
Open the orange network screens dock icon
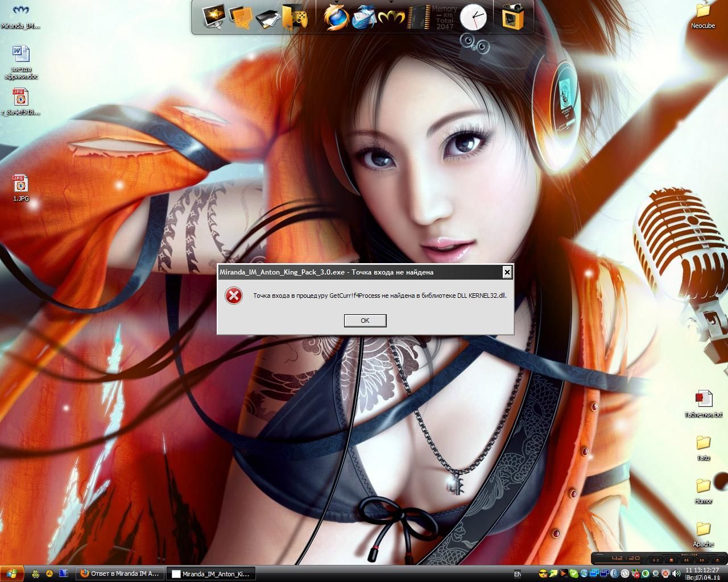[241, 17]
